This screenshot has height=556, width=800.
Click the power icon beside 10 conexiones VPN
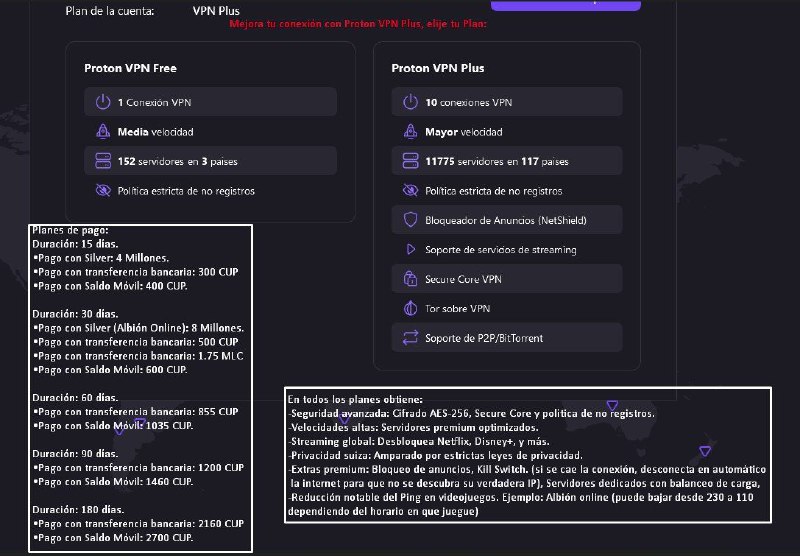click(411, 102)
